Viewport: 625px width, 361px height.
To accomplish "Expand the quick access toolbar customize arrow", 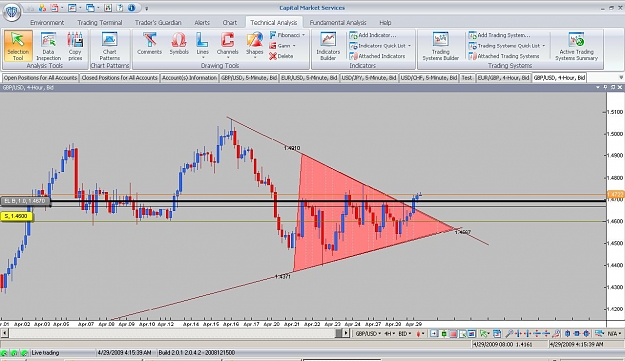I will click(x=146, y=8).
